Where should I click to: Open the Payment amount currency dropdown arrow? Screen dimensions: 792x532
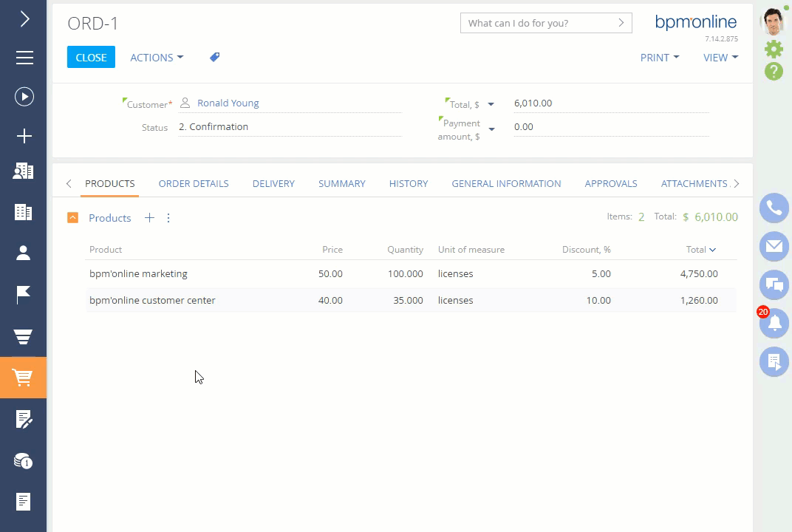(x=491, y=129)
